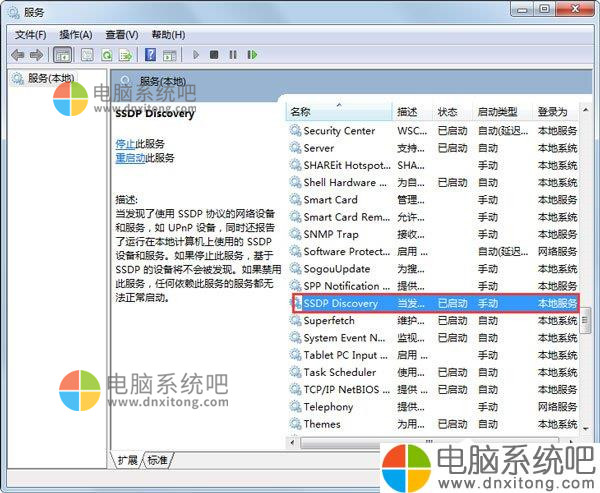Toggle the show/hide console tree icon
600x493 pixels.
tap(62, 54)
